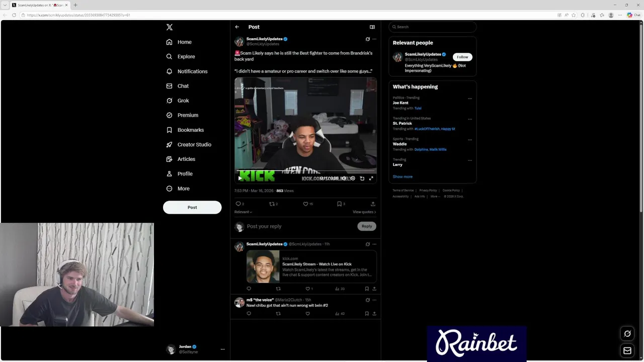The width and height of the screenshot is (644, 362).
Task: Go back with the arrow next to Post
Action: pos(237,27)
